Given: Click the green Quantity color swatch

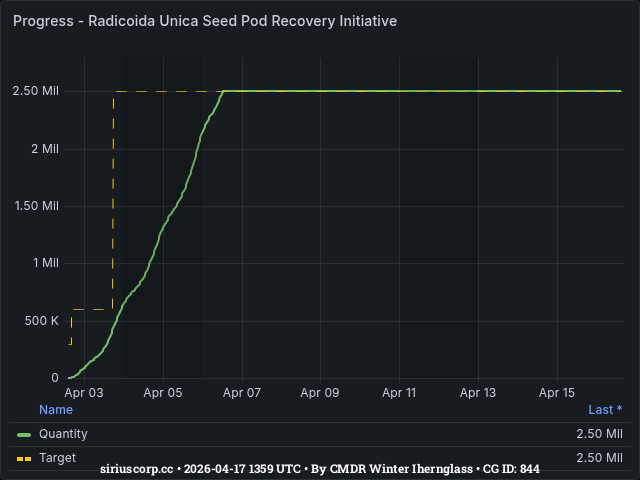Looking at the screenshot, I should pos(24,435).
